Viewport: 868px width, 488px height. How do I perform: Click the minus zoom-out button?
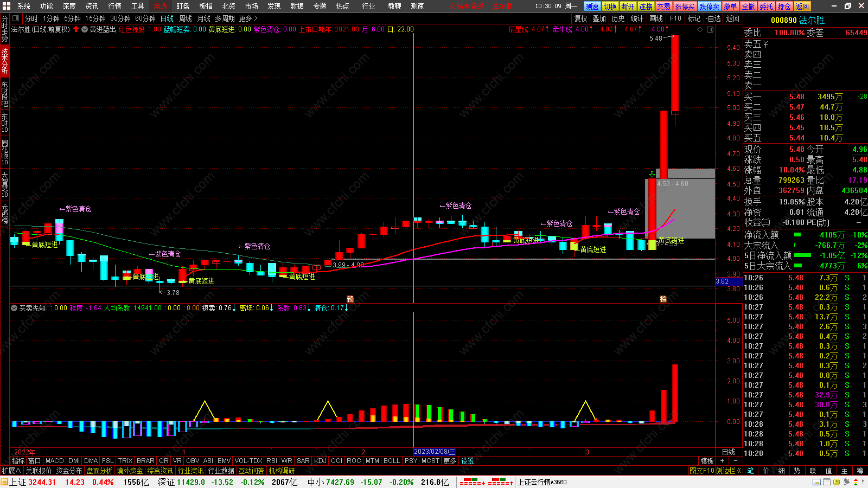point(735,461)
